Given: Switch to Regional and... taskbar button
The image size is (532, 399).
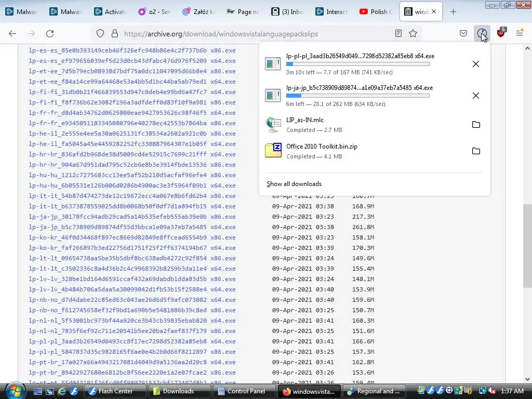Looking at the screenshot, I should pos(374,391).
